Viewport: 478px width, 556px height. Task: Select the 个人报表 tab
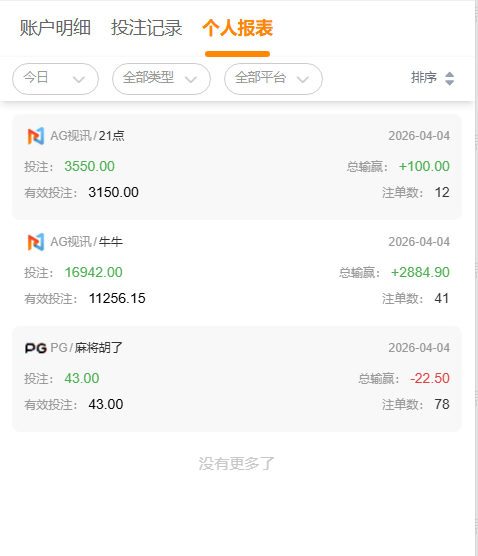click(238, 28)
